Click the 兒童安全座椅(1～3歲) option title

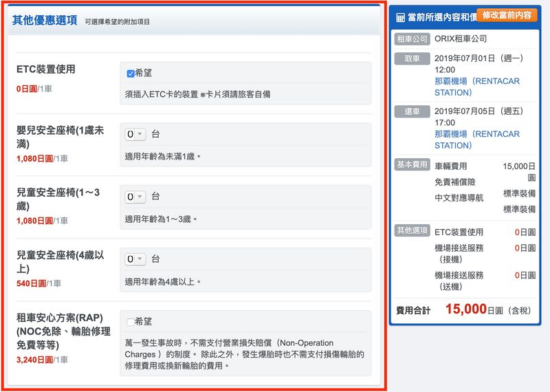click(x=58, y=199)
